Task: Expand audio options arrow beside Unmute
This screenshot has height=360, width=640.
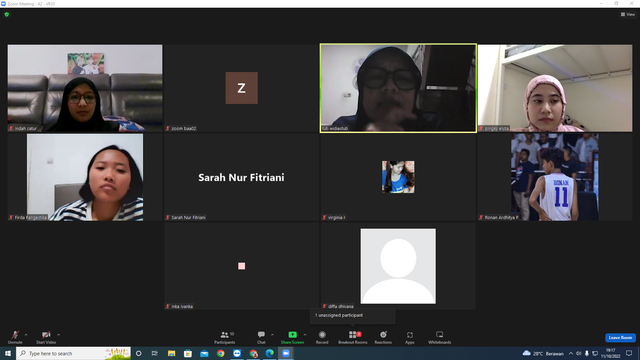Action: click(26, 335)
